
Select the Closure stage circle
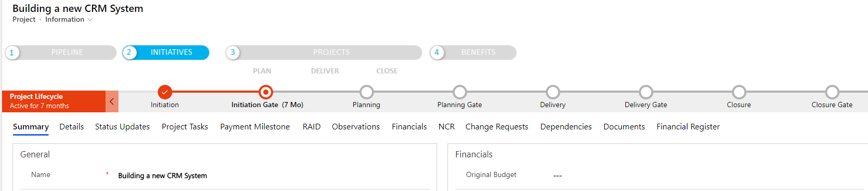(x=739, y=92)
